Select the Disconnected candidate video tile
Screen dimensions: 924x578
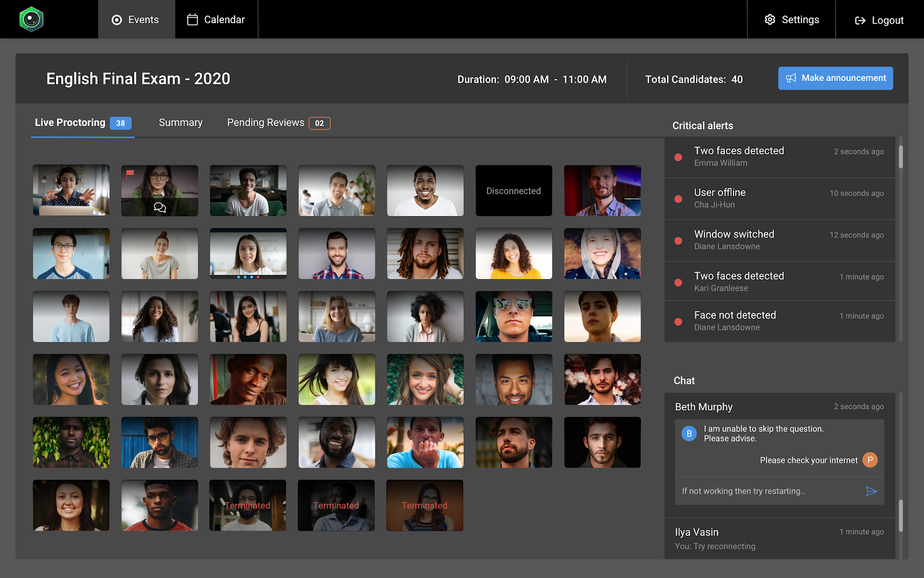point(513,191)
